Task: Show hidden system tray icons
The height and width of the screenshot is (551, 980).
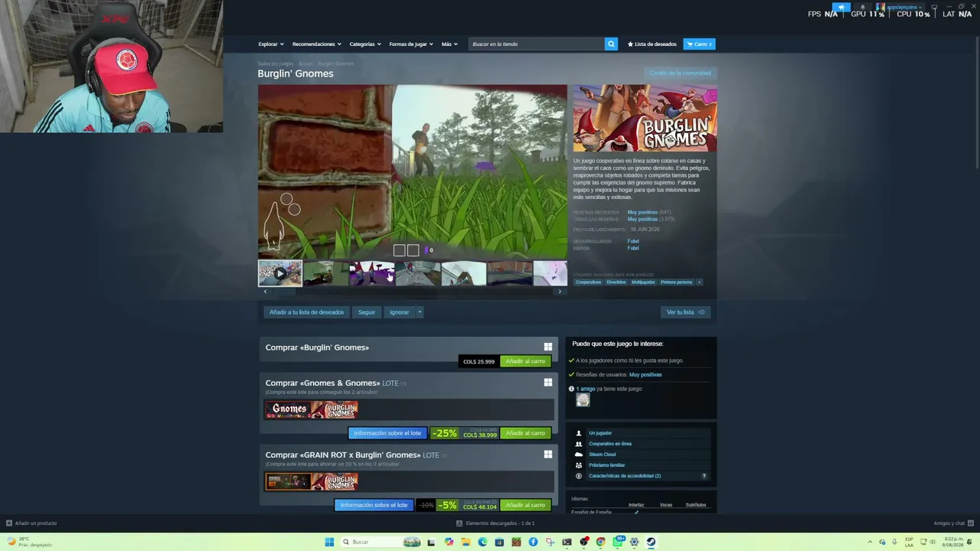Action: click(870, 542)
